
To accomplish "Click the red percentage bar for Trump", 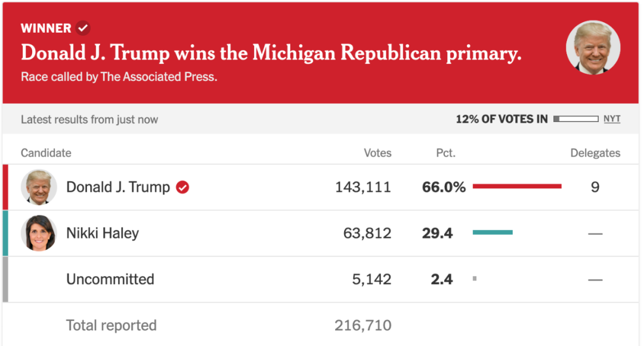I will [x=517, y=186].
